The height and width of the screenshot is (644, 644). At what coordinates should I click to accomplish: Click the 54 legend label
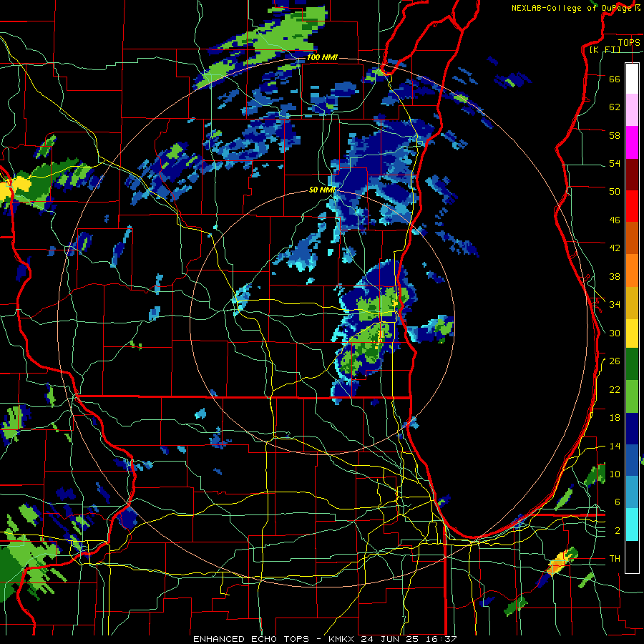[615, 163]
